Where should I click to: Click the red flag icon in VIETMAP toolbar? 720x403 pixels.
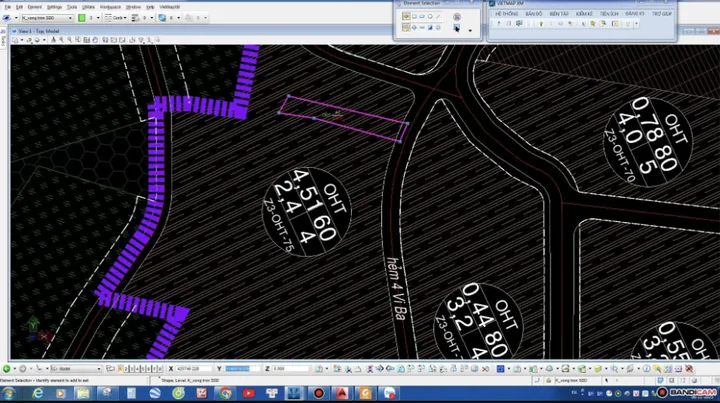coord(570,23)
